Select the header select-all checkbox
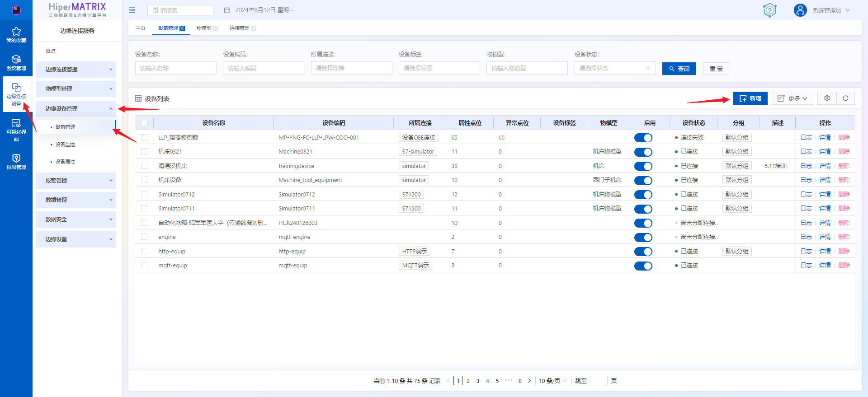868x397 pixels. (x=144, y=123)
